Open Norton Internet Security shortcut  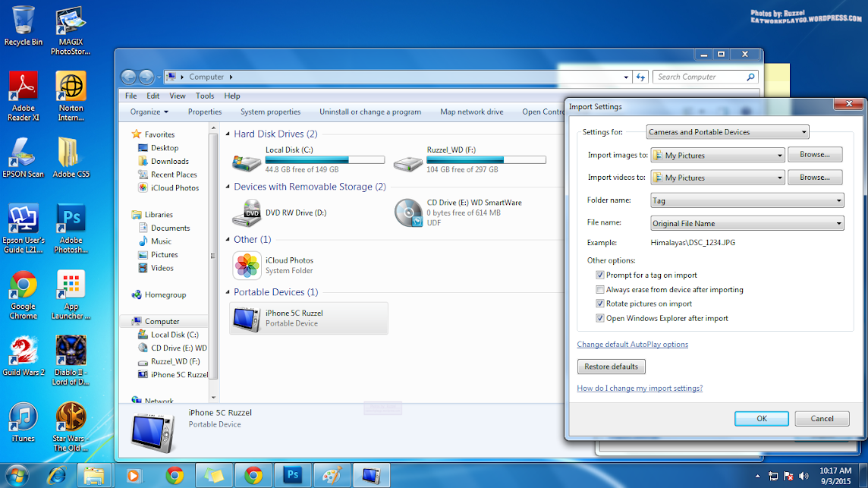(x=71, y=96)
